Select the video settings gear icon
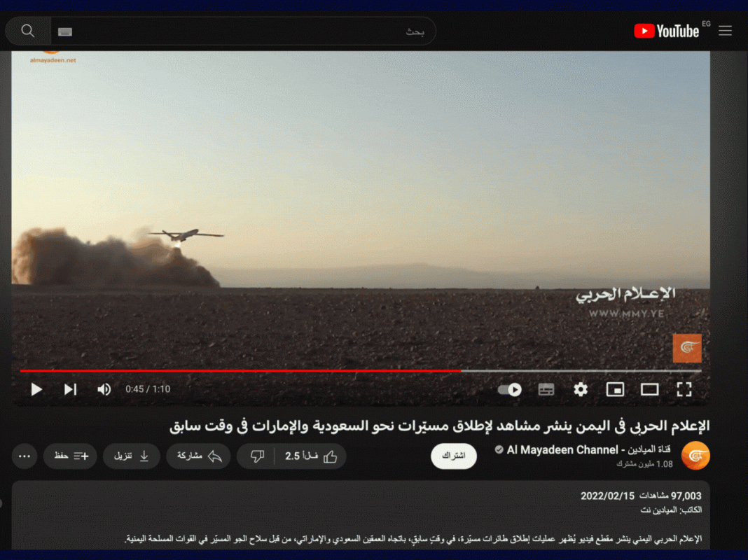Viewport: 748px width, 560px height. (581, 389)
